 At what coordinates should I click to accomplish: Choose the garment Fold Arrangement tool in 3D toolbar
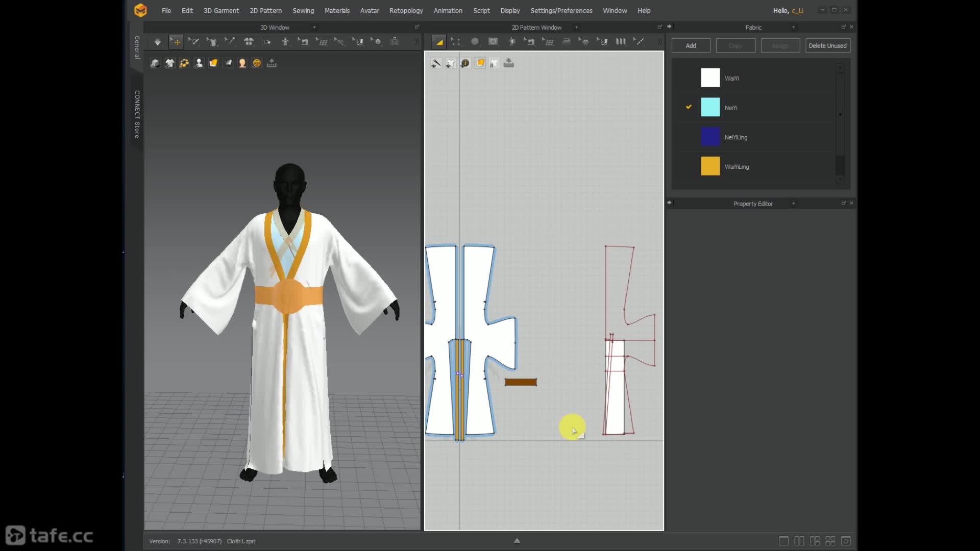pyautogui.click(x=212, y=42)
